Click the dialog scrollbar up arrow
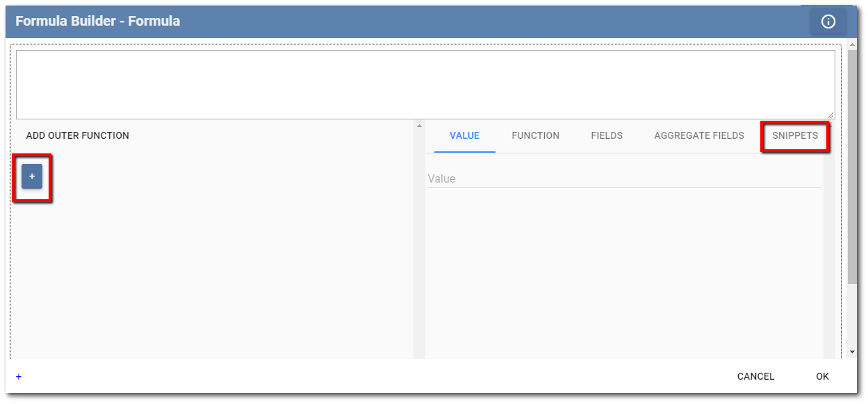The image size is (868, 404). coord(853,45)
